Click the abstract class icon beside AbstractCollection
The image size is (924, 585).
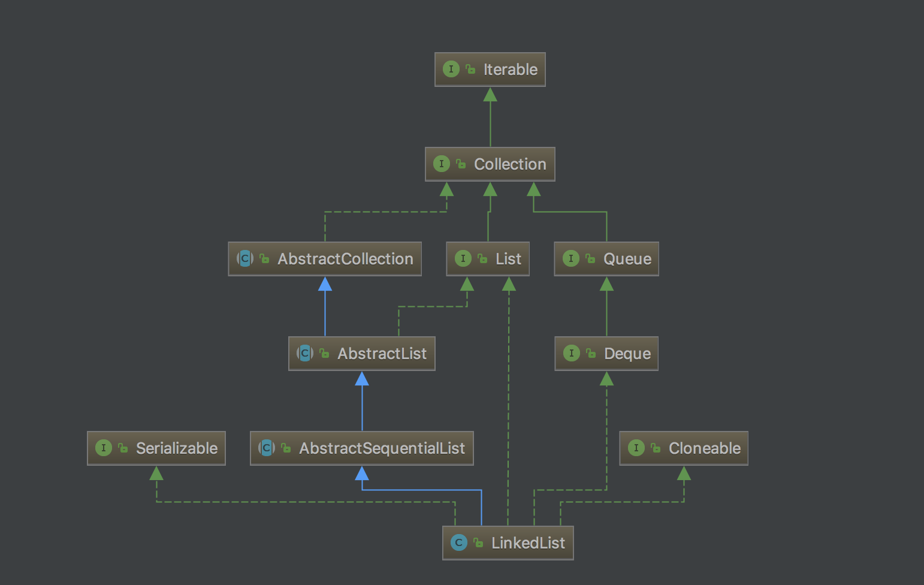[245, 259]
